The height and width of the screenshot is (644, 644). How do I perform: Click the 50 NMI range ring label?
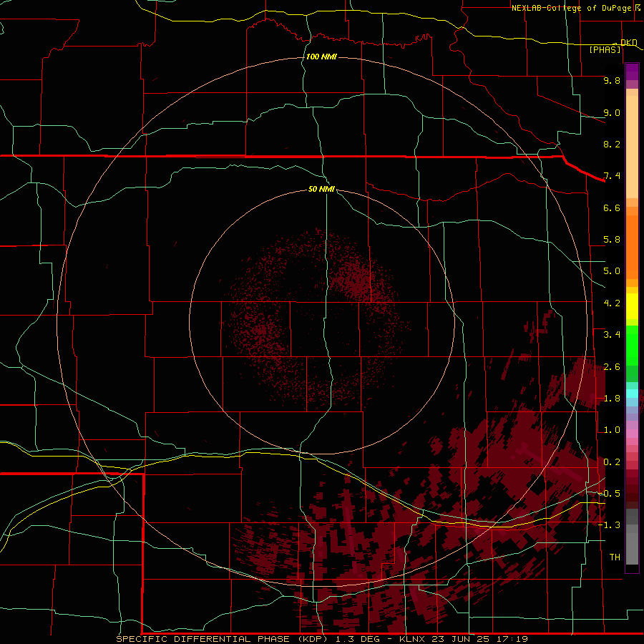[321, 189]
